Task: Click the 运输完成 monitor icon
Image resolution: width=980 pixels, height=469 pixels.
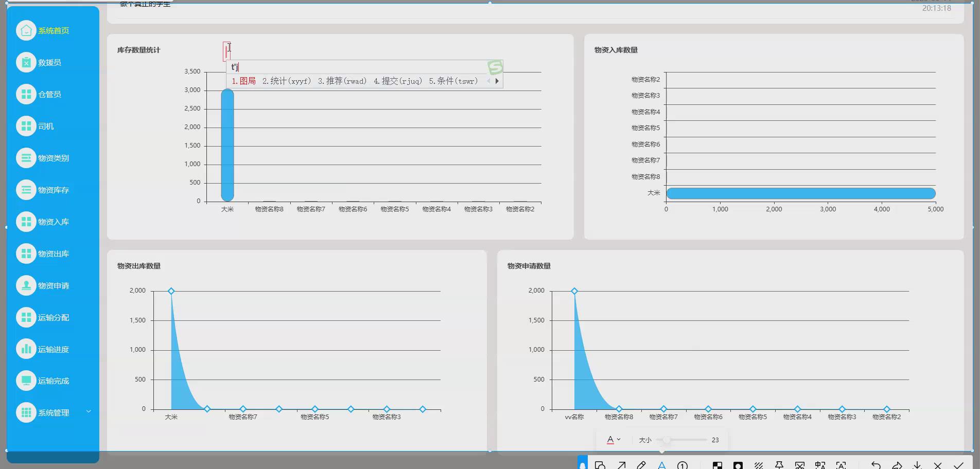Action: (26, 381)
